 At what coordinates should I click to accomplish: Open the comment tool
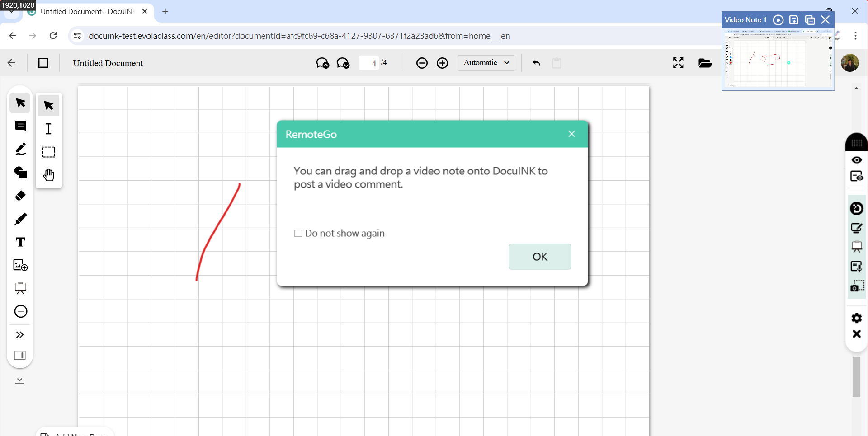coord(20,126)
